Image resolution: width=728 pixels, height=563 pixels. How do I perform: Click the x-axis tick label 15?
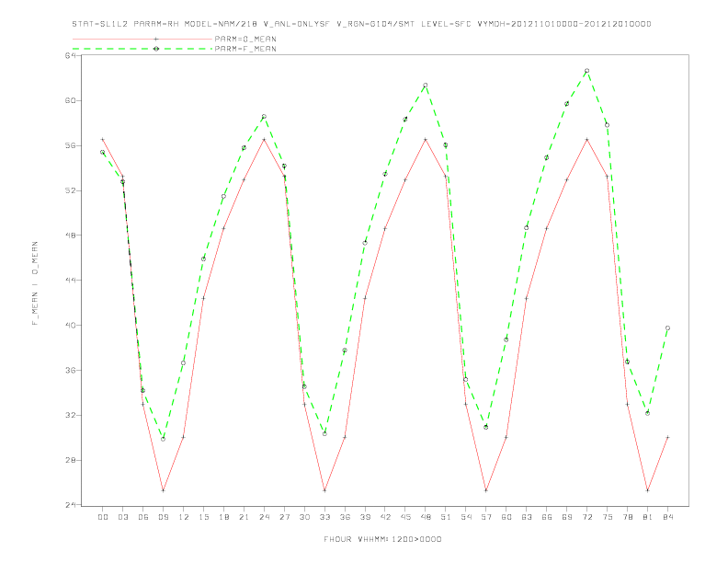pyautogui.click(x=203, y=517)
